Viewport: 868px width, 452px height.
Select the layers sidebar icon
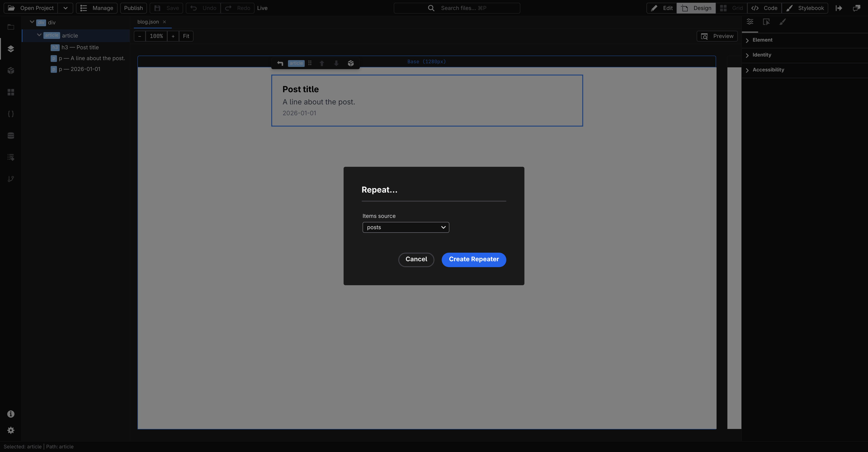[11, 49]
